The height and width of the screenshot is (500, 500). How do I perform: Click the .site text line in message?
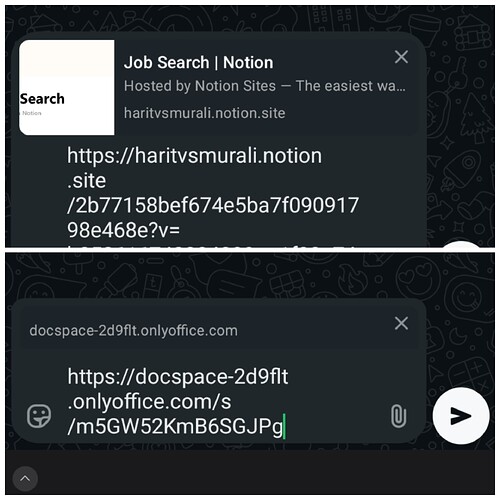tap(86, 181)
